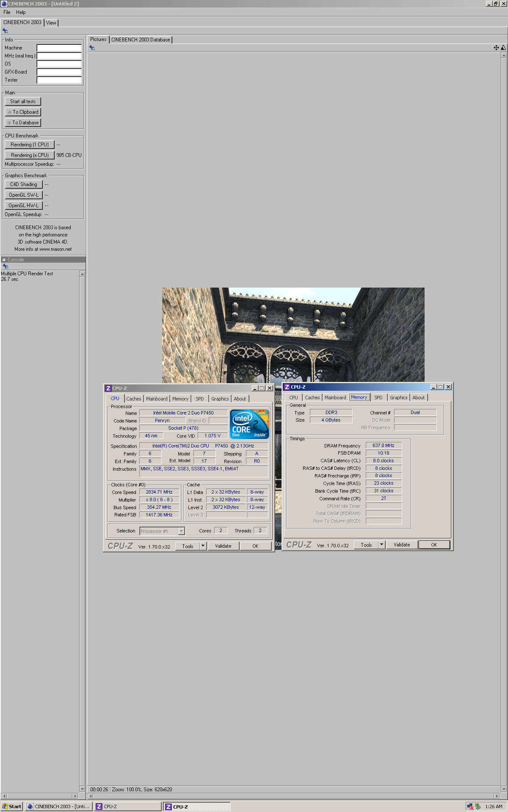Click Console panel scrollbar up arrow
508x812 pixels.
[x=83, y=274]
